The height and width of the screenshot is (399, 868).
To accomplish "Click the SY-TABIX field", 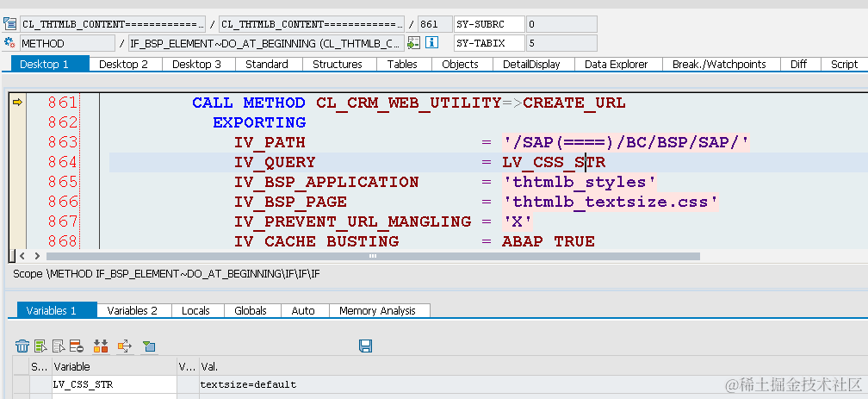I will pos(489,43).
